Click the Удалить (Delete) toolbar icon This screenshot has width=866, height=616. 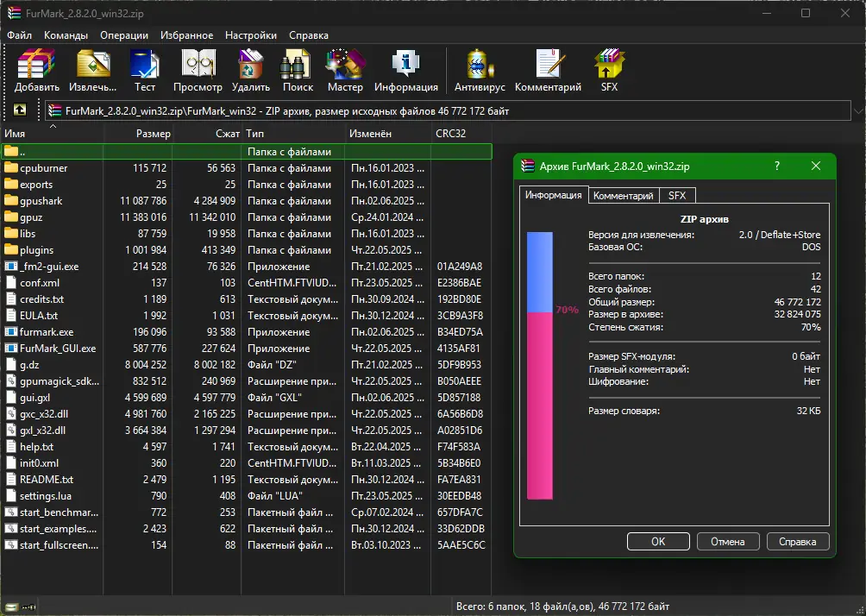click(251, 70)
